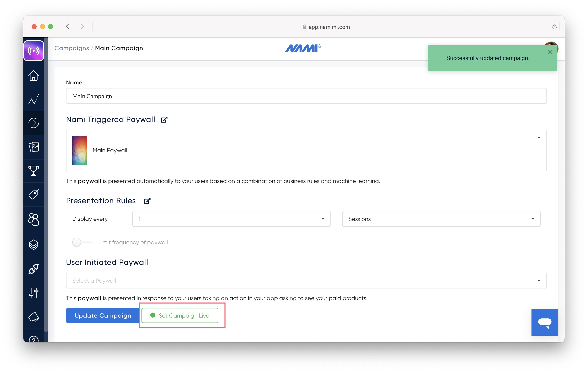The image size is (588, 373).
Task: Dismiss the Successfully updated campaign notification
Action: point(550,52)
